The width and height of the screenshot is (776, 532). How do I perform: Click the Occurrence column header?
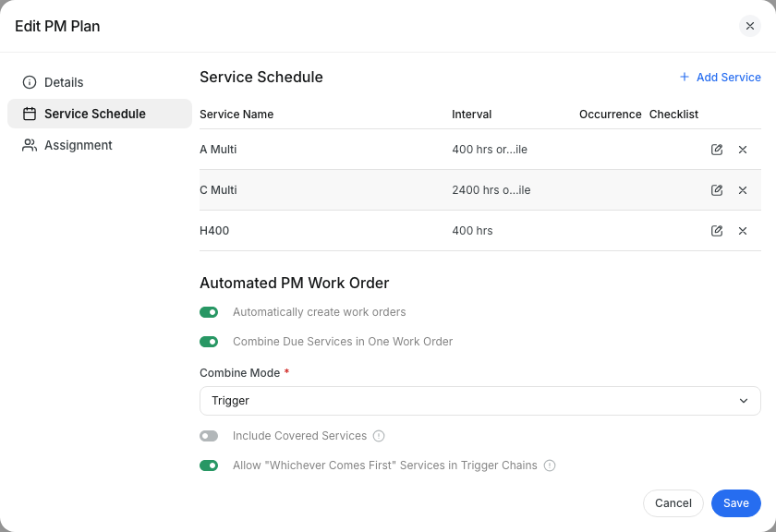click(611, 115)
